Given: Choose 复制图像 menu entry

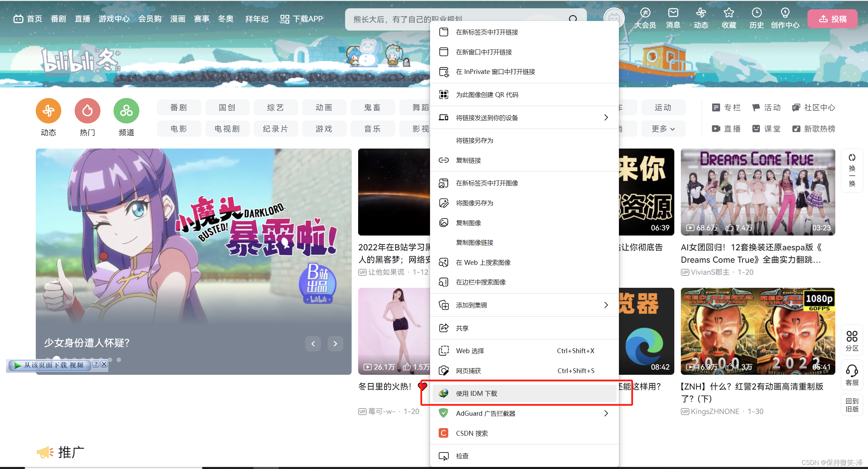Looking at the screenshot, I should 524,223.
